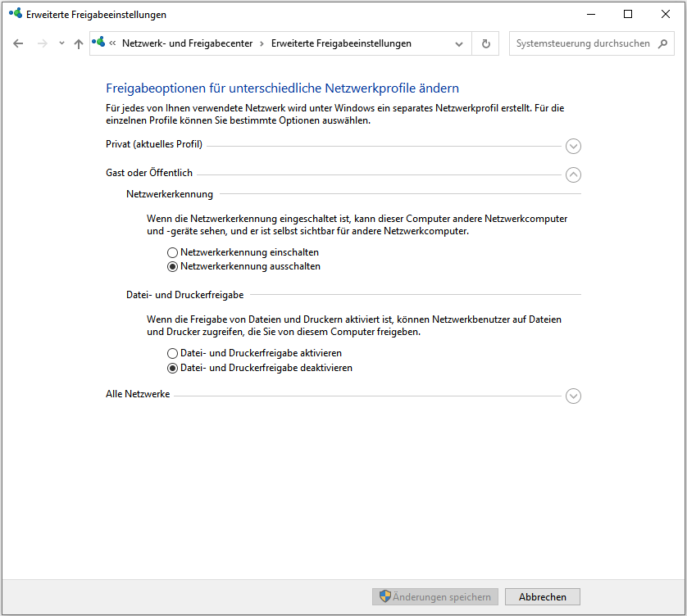Click the Refresh icon in the address bar
Screen dimensions: 687x616
coord(485,43)
